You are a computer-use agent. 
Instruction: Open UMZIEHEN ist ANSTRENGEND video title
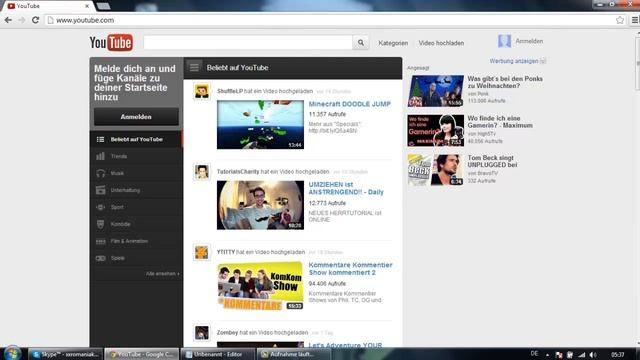point(346,188)
